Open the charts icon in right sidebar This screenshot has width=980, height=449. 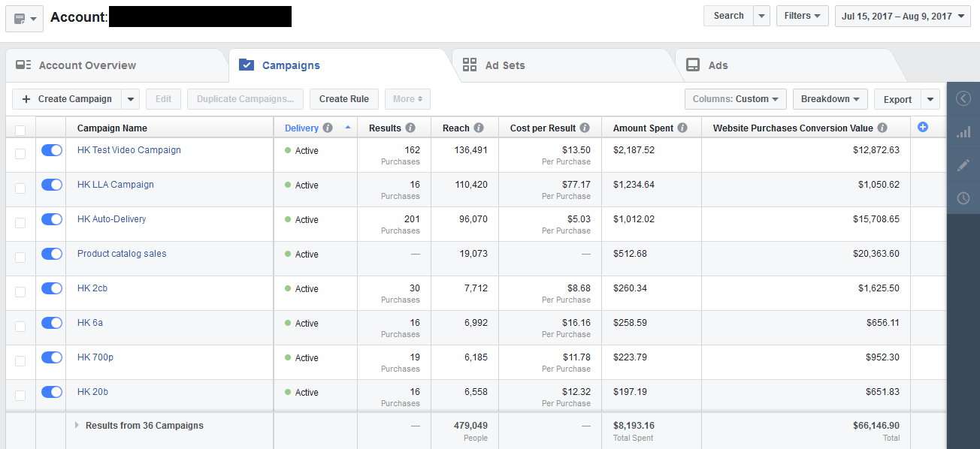point(963,132)
